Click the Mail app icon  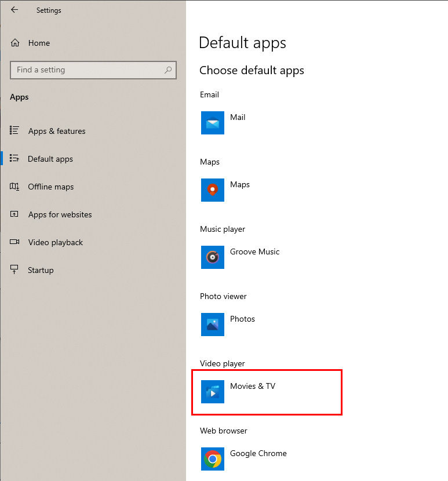tap(213, 123)
